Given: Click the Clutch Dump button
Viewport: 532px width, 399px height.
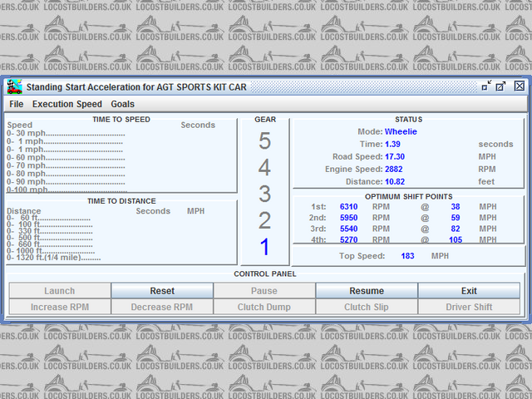Looking at the screenshot, I should 264,307.
